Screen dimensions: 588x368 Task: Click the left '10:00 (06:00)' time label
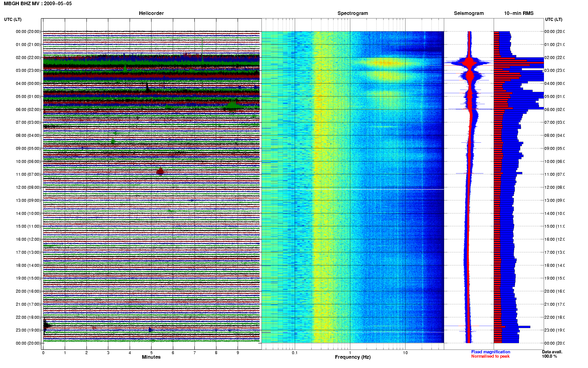pyautogui.click(x=28, y=161)
